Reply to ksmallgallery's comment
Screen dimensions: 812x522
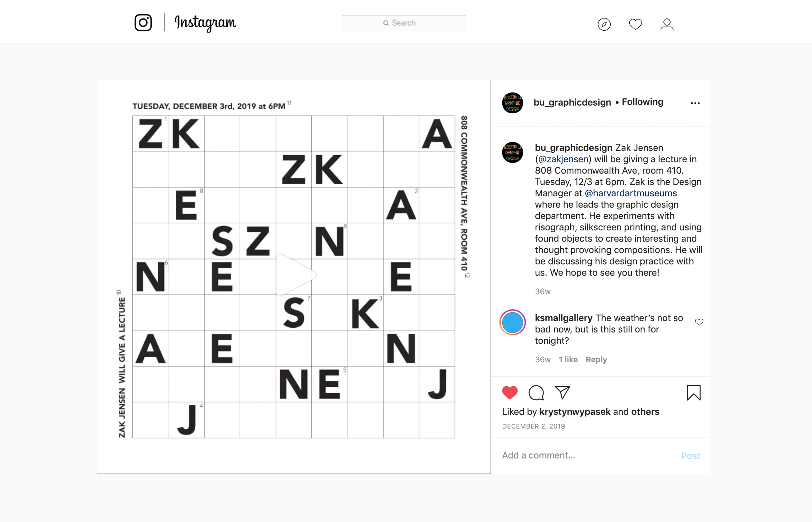(x=596, y=360)
